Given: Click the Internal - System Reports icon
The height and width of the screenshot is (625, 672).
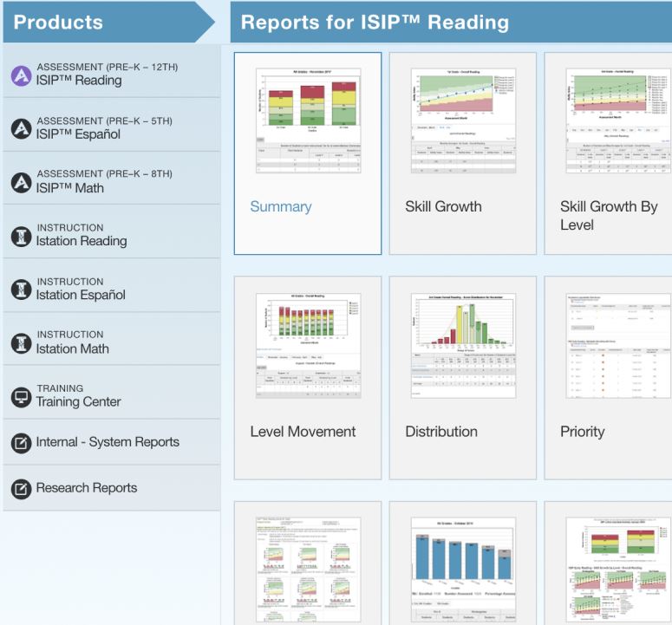Looking at the screenshot, I should click(x=21, y=442).
